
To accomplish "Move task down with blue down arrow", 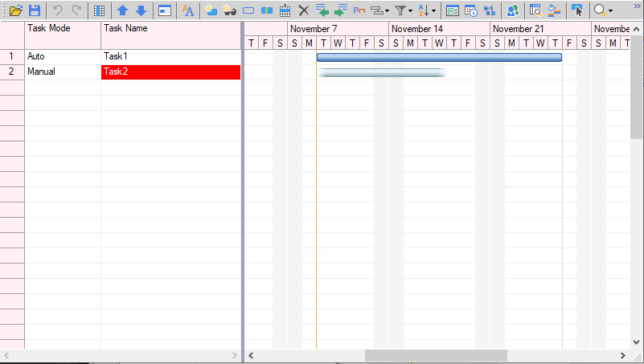I will tap(141, 10).
